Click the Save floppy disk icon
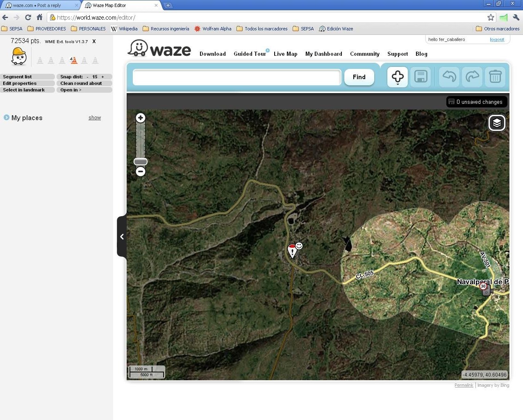The width and height of the screenshot is (523, 420). pyautogui.click(x=421, y=77)
